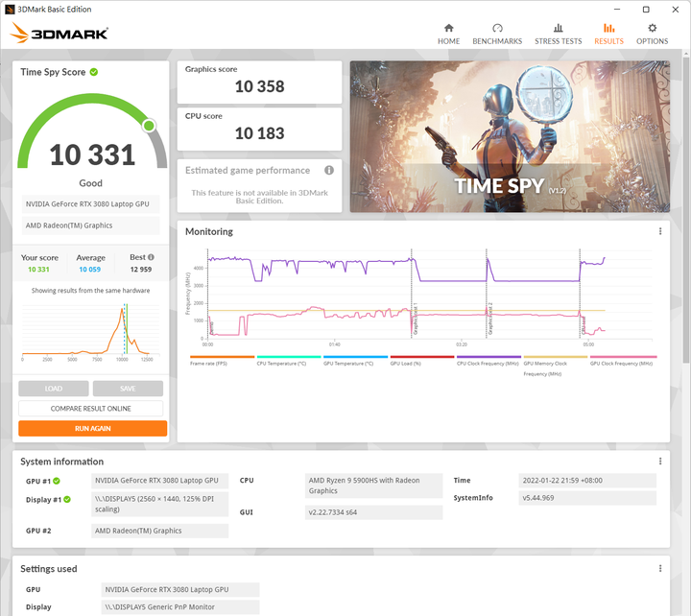Open the System information three-dot menu
Screen dimensions: 691x616
click(659, 462)
